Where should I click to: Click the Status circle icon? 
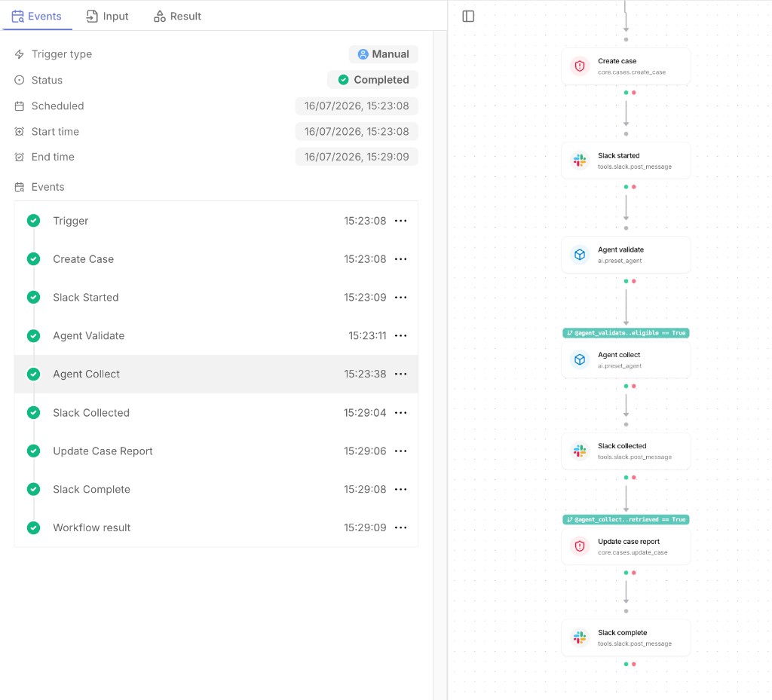19,80
